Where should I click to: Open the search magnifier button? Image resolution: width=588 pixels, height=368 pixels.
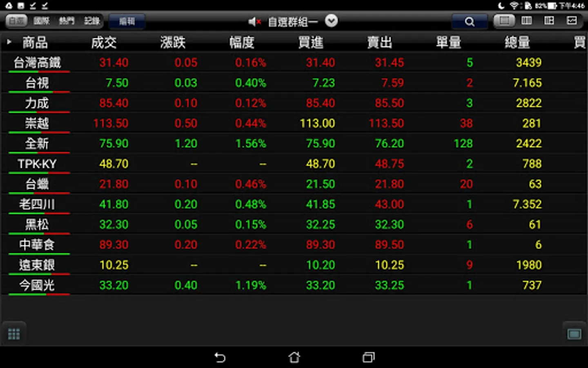coord(470,21)
